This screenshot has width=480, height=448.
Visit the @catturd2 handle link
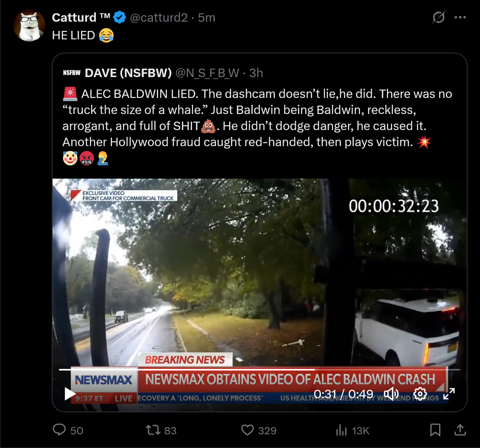point(159,17)
